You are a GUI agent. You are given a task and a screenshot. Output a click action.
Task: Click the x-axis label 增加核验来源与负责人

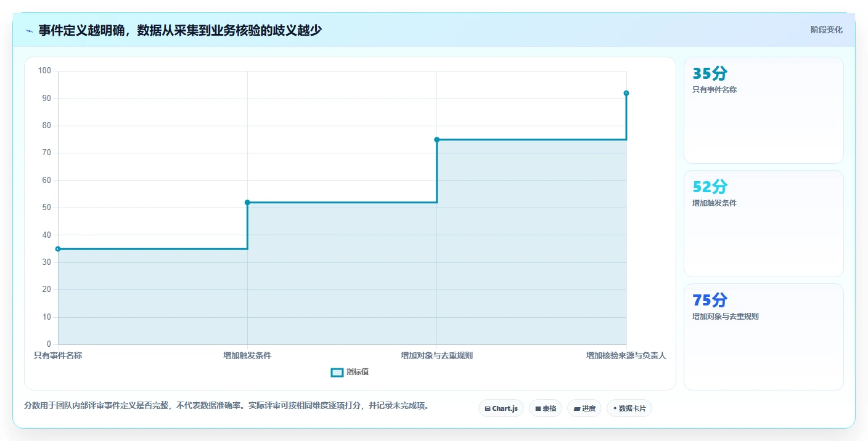(626, 355)
